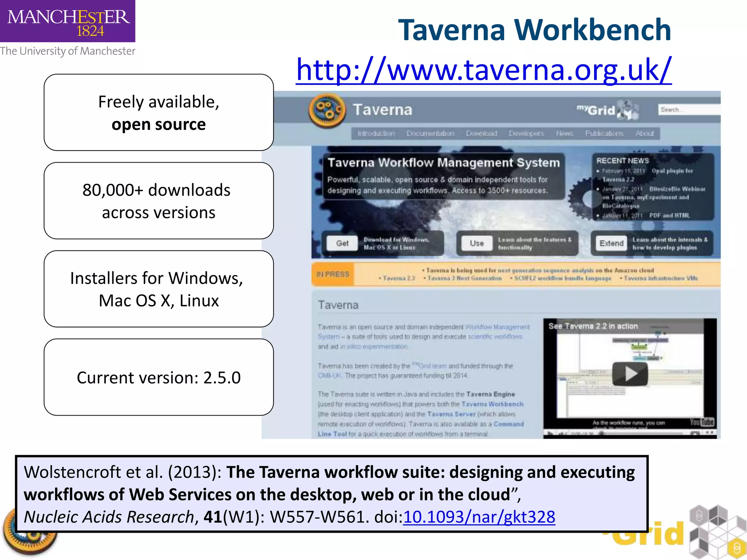Open the Download navigation item
747x560 pixels.
481,134
